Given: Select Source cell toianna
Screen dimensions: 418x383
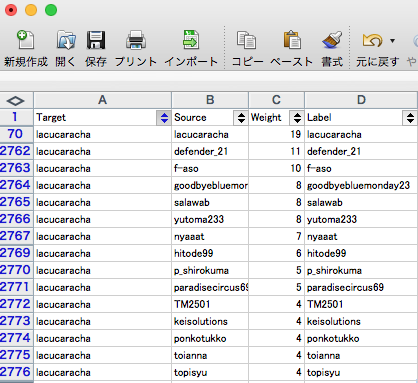Looking at the screenshot, I should pyautogui.click(x=210, y=355).
